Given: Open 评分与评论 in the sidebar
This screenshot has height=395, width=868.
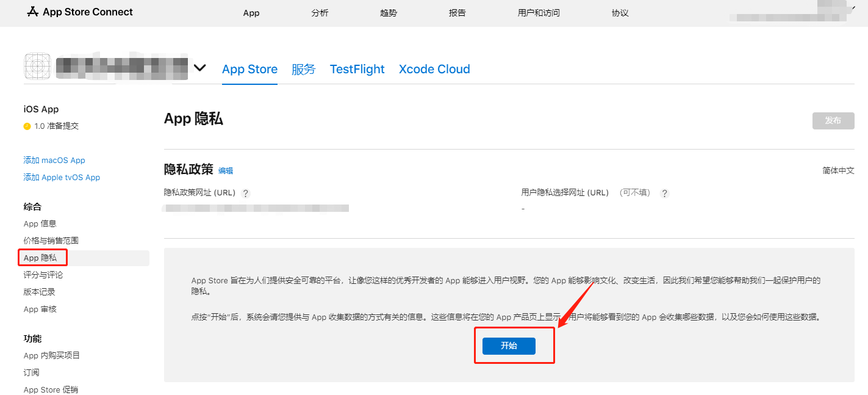Looking at the screenshot, I should [x=43, y=275].
